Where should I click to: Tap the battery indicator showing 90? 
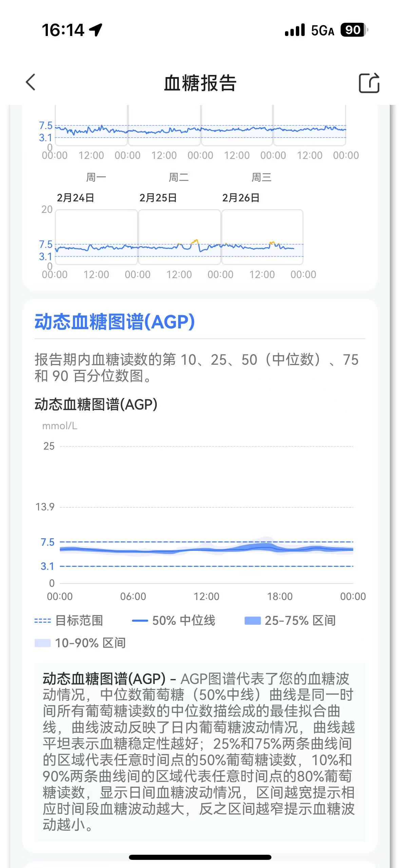tap(354, 30)
